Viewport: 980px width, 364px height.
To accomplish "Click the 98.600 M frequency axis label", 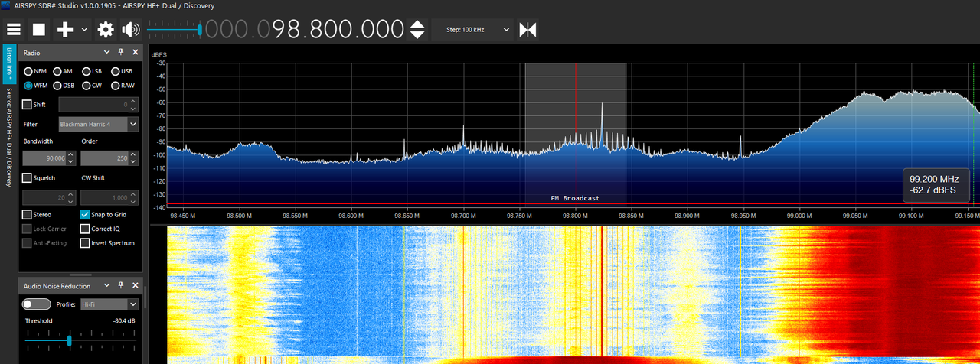I will (x=351, y=215).
